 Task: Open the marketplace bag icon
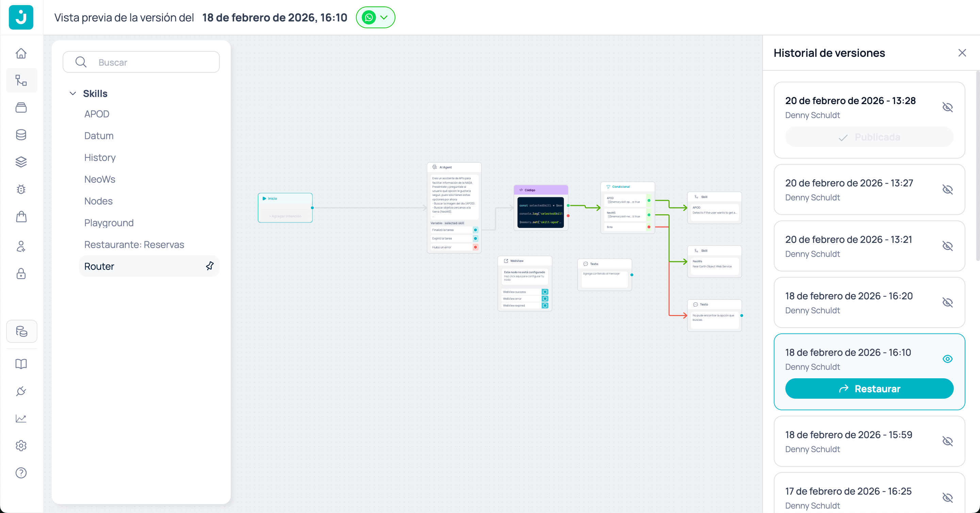coord(21,217)
